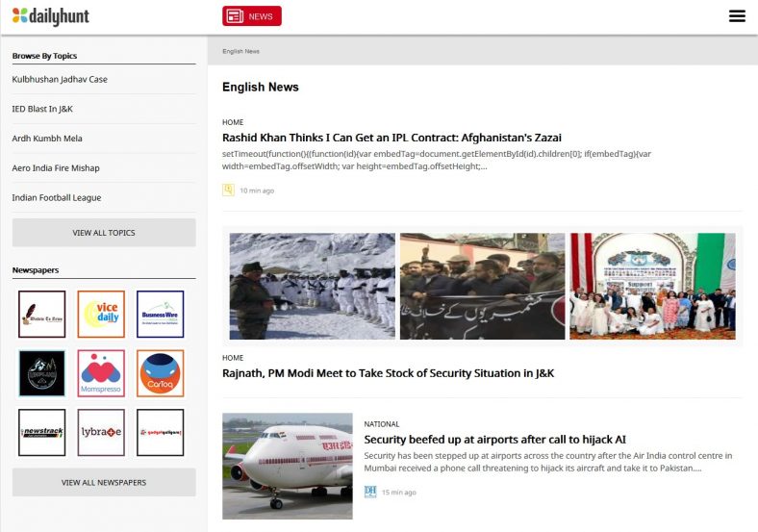Click the 'Newspapers' sidebar heading

pos(36,270)
